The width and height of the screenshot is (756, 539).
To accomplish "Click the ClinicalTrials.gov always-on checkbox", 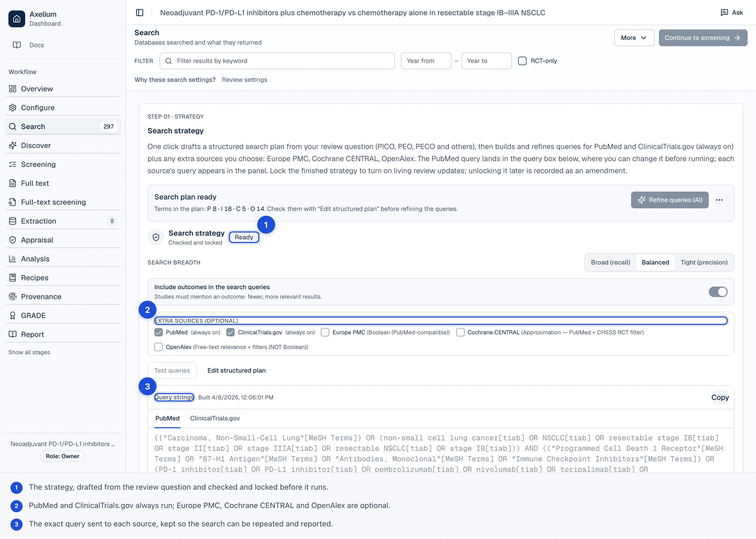I will click(x=230, y=332).
